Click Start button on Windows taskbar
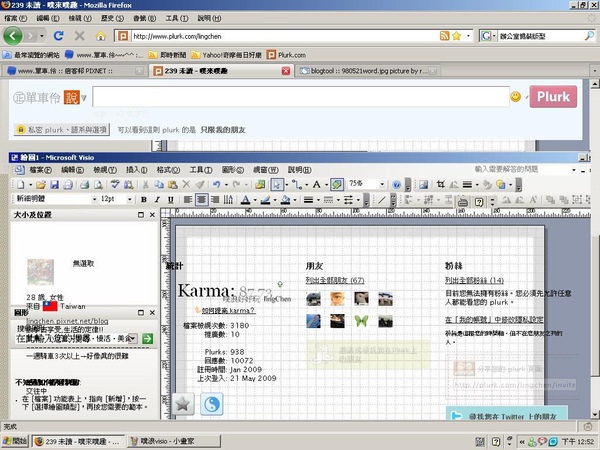600x450 pixels. [15, 441]
